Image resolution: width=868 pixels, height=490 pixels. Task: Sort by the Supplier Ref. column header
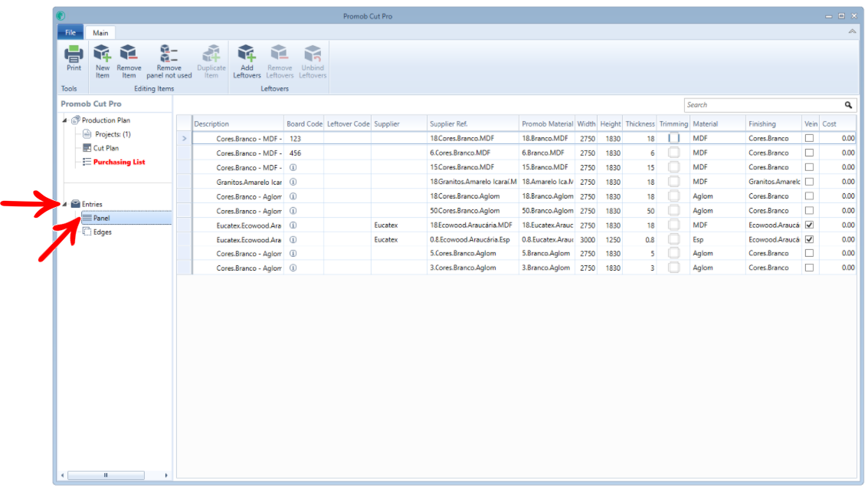tap(473, 123)
